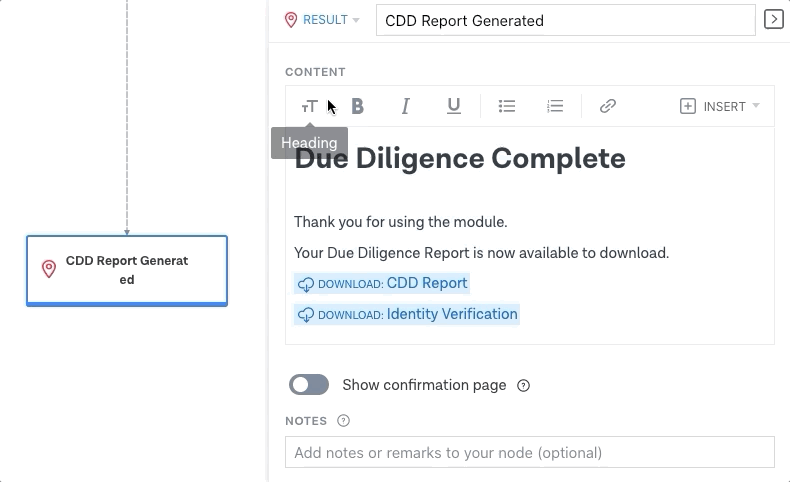
Task: Click the help icon next to NOTES
Action: pos(343,421)
